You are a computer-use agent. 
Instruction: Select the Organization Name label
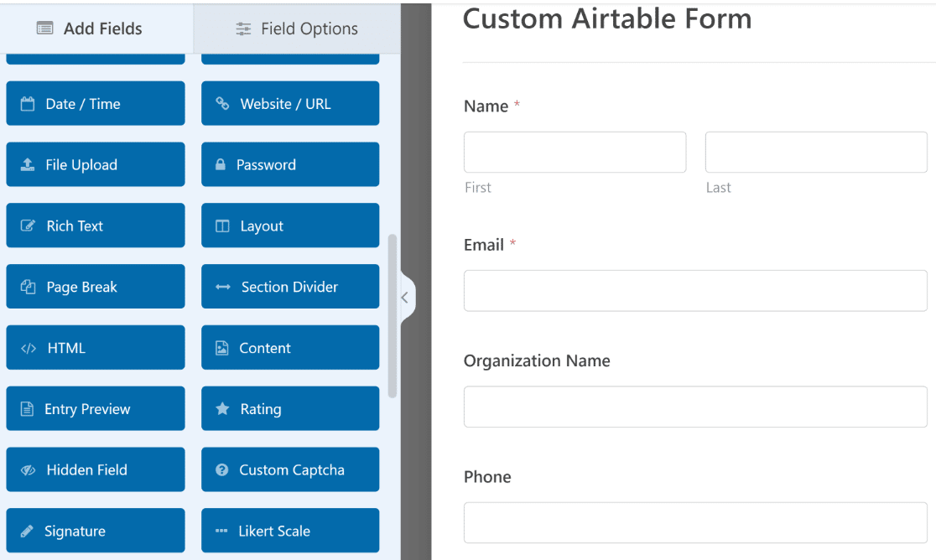(537, 360)
